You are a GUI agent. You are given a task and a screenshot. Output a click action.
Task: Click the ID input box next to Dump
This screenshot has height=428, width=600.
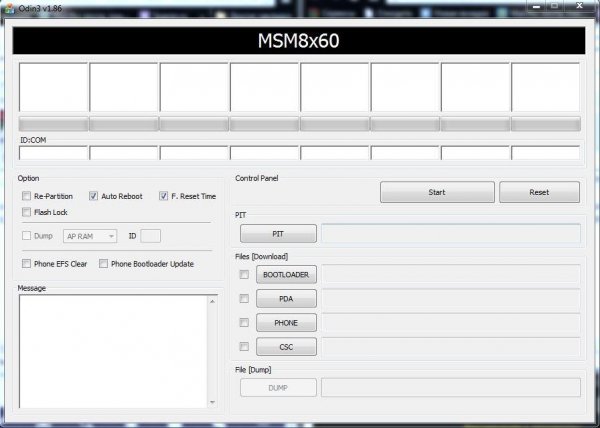pyautogui.click(x=150, y=236)
